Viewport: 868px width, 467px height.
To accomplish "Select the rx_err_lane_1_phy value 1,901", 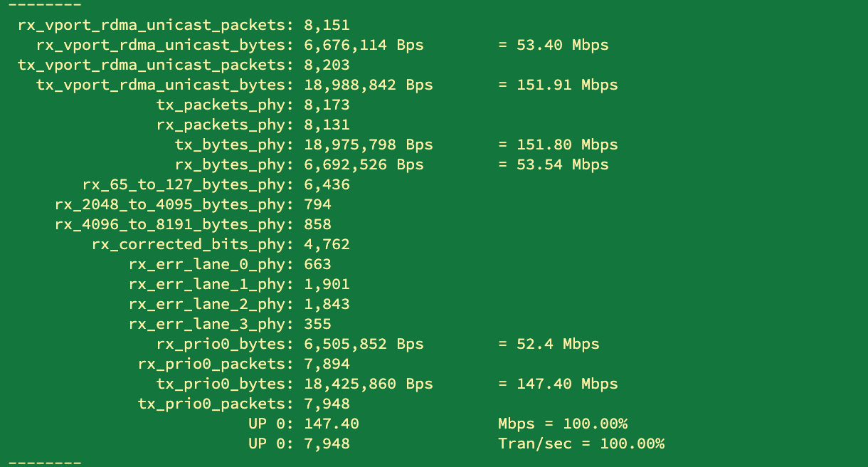I will click(327, 285).
